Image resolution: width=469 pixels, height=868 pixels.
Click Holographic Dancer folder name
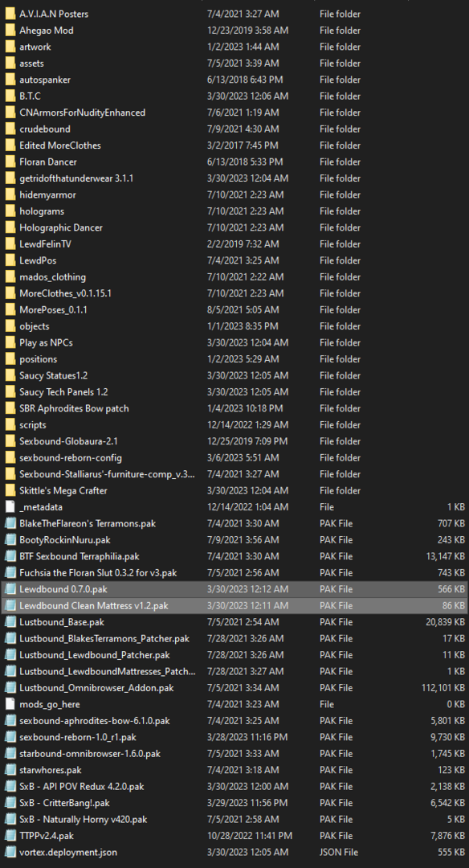(x=61, y=227)
